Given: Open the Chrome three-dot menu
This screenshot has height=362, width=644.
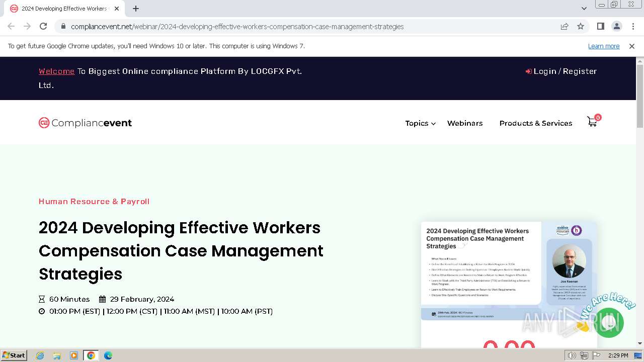Looking at the screenshot, I should click(632, 26).
